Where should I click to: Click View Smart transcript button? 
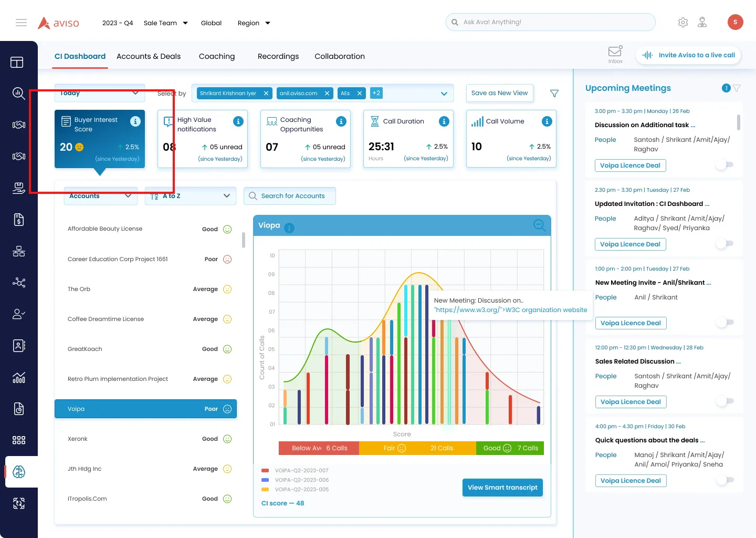(502, 488)
